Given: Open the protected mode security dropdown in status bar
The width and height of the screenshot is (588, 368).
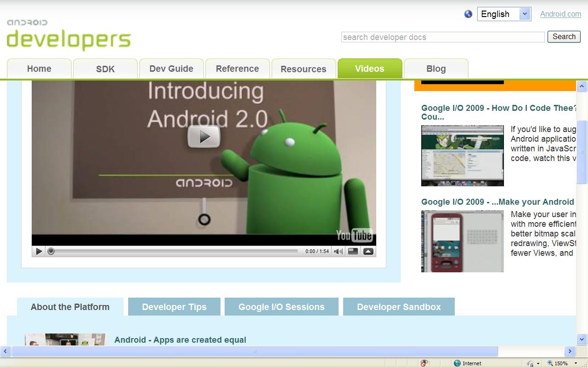Looking at the screenshot, I should [533, 363].
